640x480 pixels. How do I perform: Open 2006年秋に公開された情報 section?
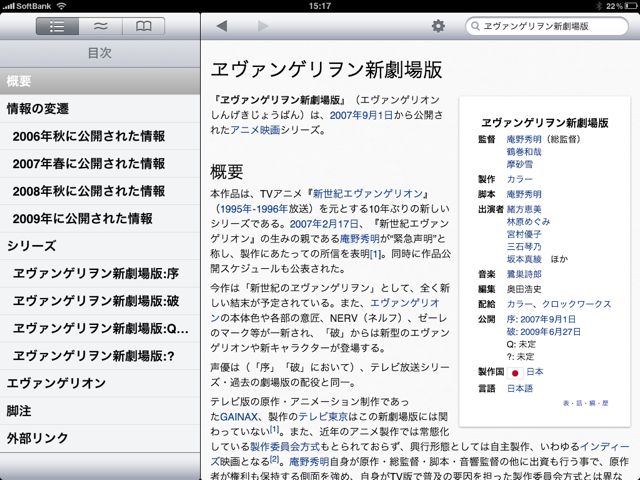click(100, 136)
